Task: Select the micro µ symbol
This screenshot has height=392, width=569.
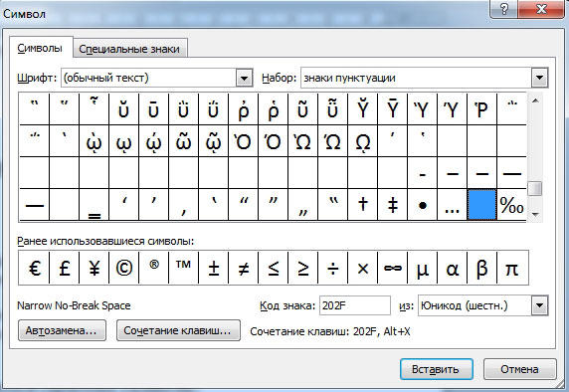Action: click(x=422, y=268)
